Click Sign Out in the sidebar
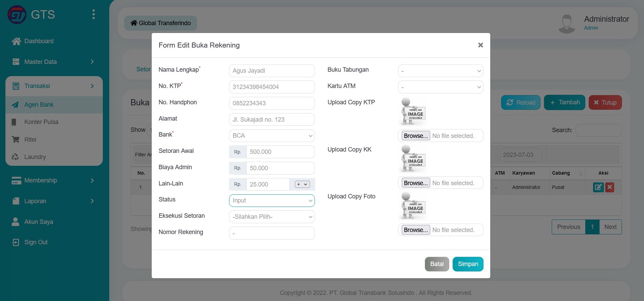 click(x=30, y=242)
